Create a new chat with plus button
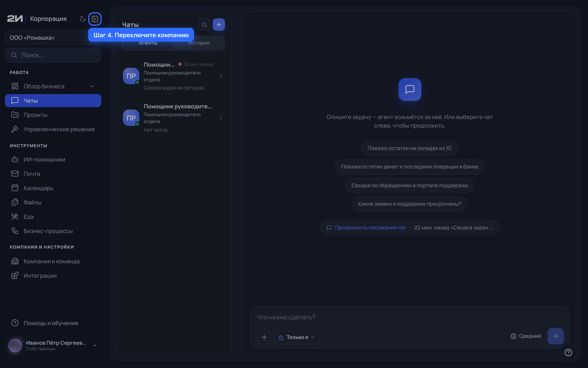 [x=219, y=25]
